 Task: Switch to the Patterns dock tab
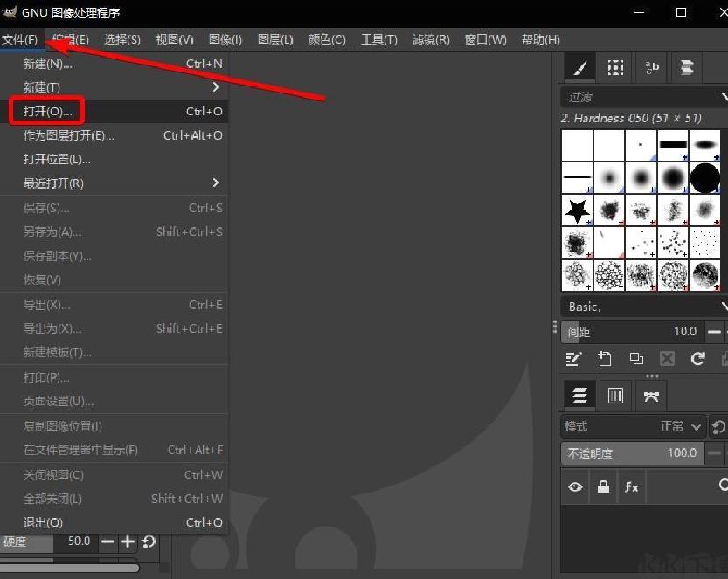click(615, 68)
